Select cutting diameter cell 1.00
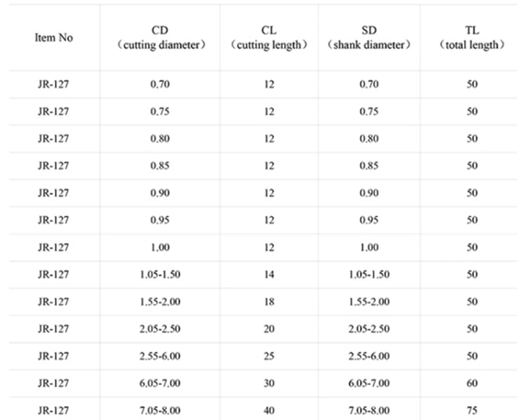Image resolution: width=526 pixels, height=420 pixels. coord(160,247)
